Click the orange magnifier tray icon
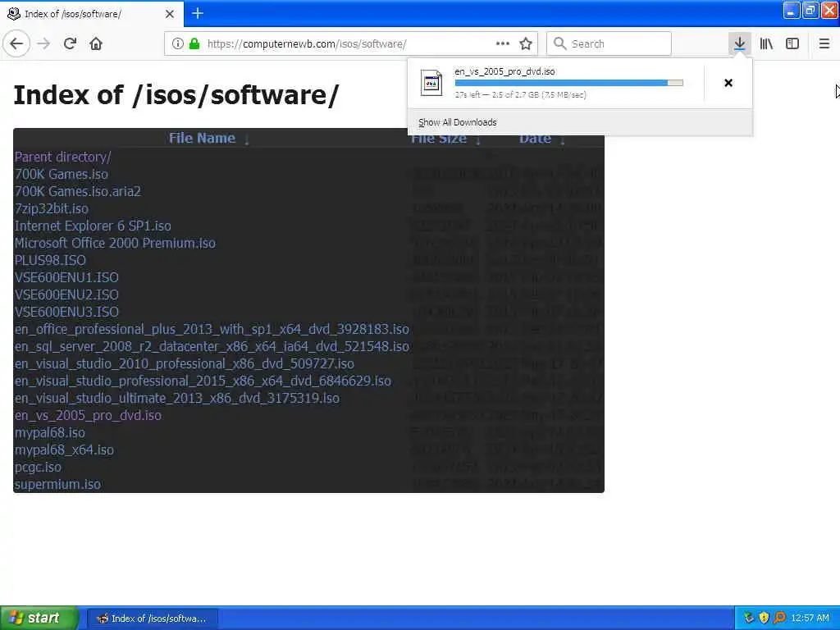Screen dimensions: 840x630 tap(779, 618)
